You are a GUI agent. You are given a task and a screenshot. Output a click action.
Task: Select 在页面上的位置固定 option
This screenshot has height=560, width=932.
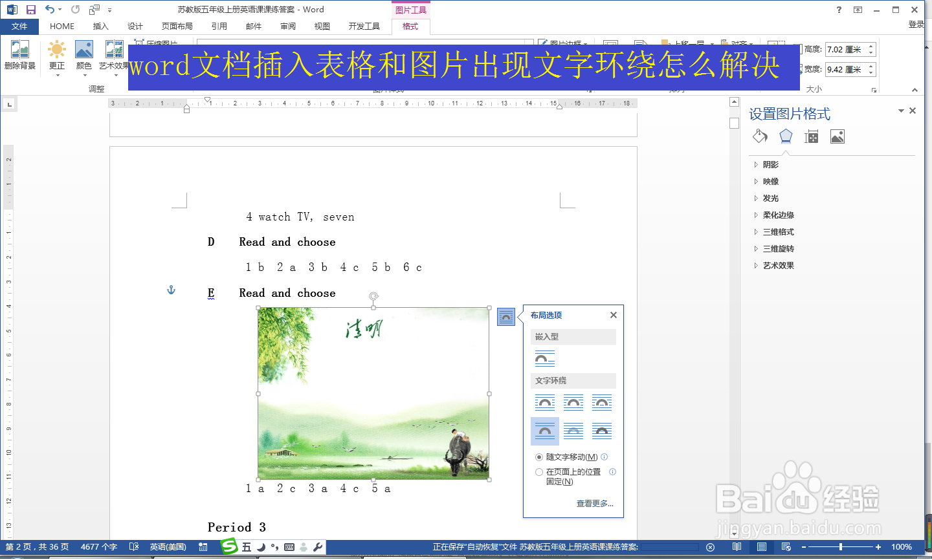(539, 471)
